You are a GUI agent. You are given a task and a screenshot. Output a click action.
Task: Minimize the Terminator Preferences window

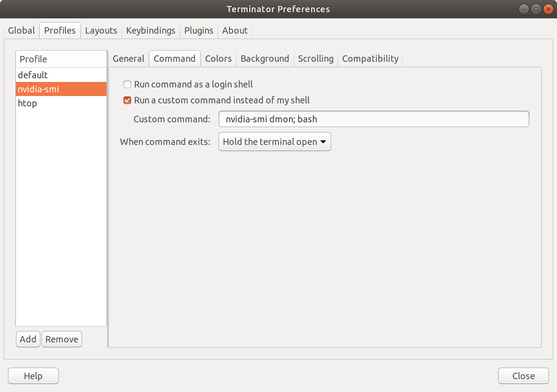click(x=524, y=9)
